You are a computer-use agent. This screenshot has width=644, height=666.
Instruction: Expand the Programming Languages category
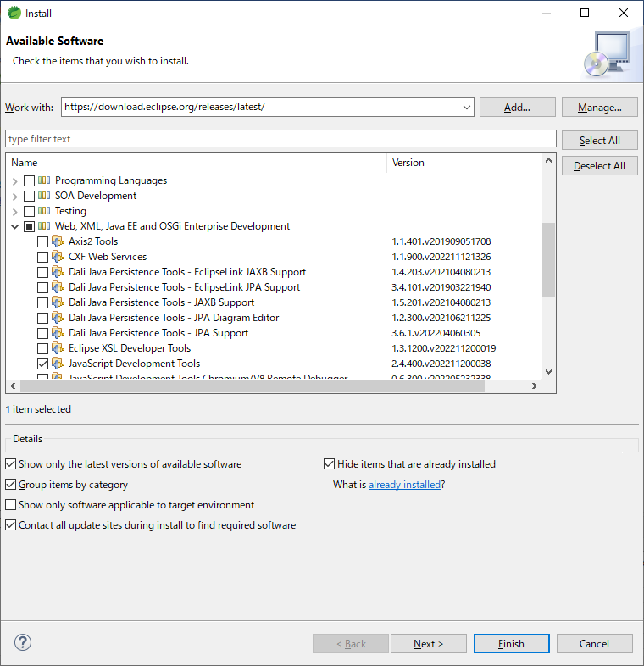point(14,180)
